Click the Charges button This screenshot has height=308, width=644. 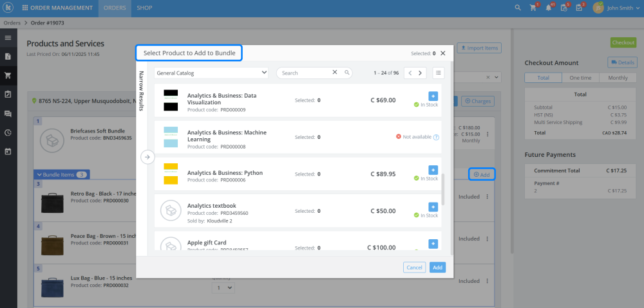(x=478, y=101)
